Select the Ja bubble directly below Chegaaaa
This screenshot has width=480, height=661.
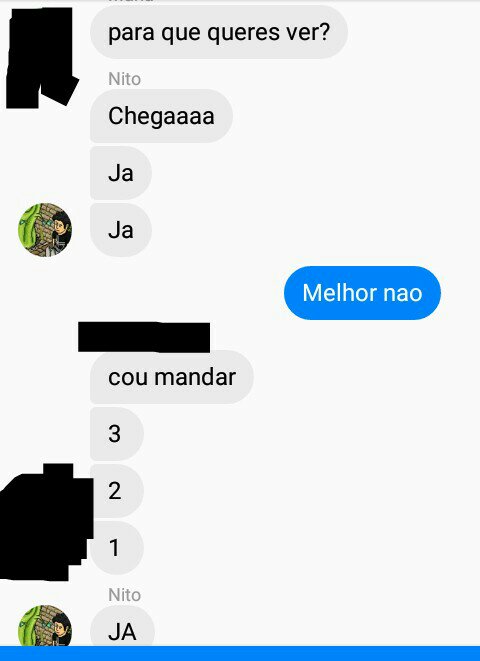[x=121, y=173]
